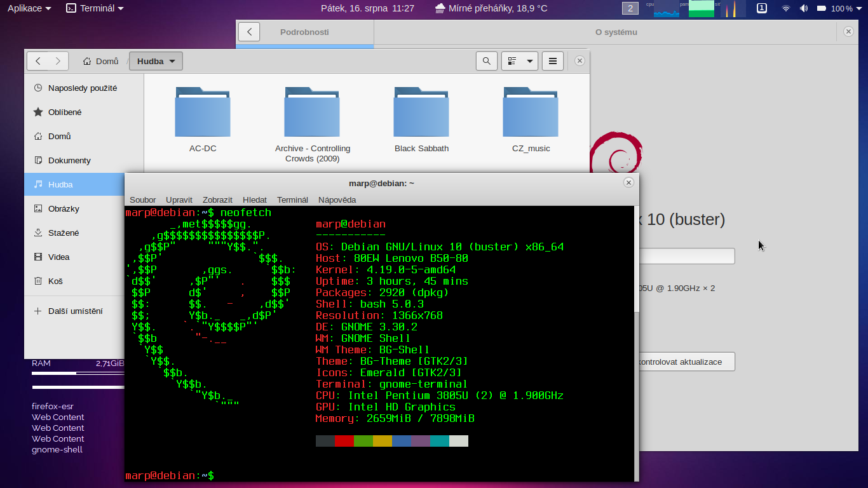This screenshot has height=488, width=868.
Task: Select the AC-DC folder icon
Action: click(203, 112)
